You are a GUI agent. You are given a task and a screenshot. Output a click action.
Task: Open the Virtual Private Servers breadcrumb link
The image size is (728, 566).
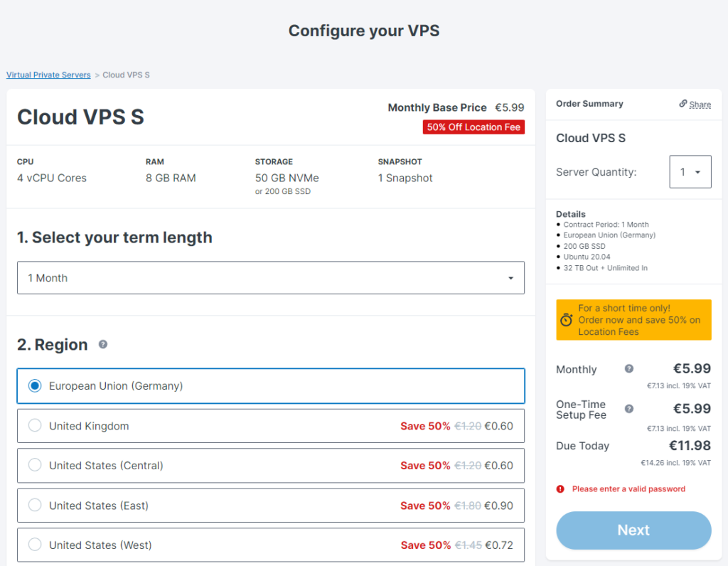[x=48, y=75]
